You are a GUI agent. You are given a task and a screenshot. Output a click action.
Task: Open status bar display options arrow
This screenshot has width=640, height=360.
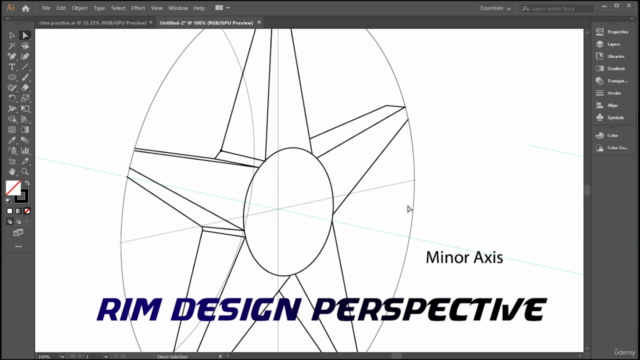[x=220, y=356]
